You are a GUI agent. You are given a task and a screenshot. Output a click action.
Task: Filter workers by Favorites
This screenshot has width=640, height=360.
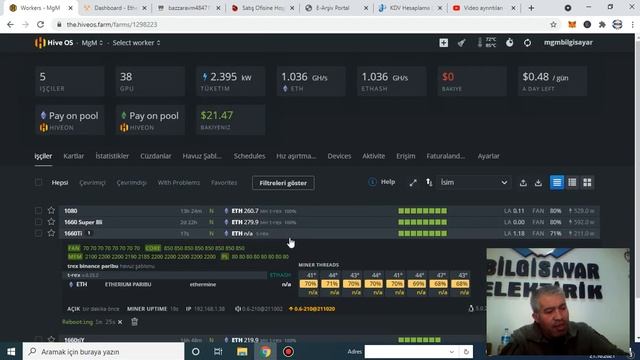tap(224, 182)
